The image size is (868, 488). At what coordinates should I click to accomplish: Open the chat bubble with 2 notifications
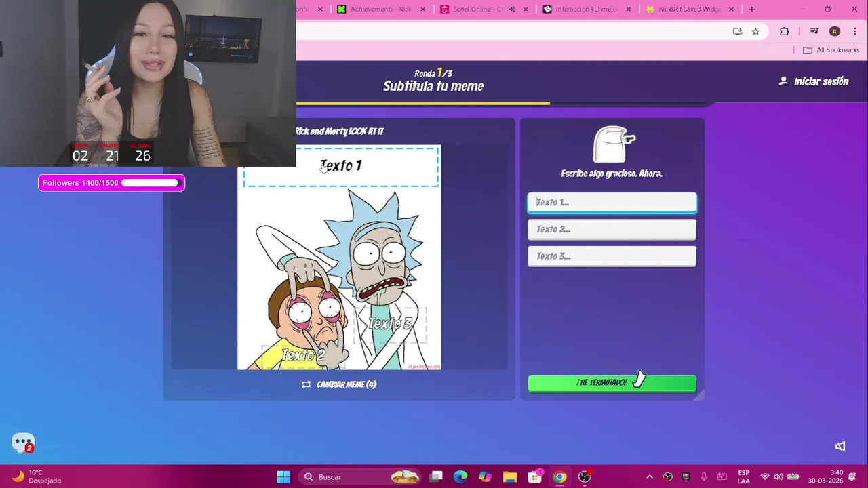(x=23, y=443)
